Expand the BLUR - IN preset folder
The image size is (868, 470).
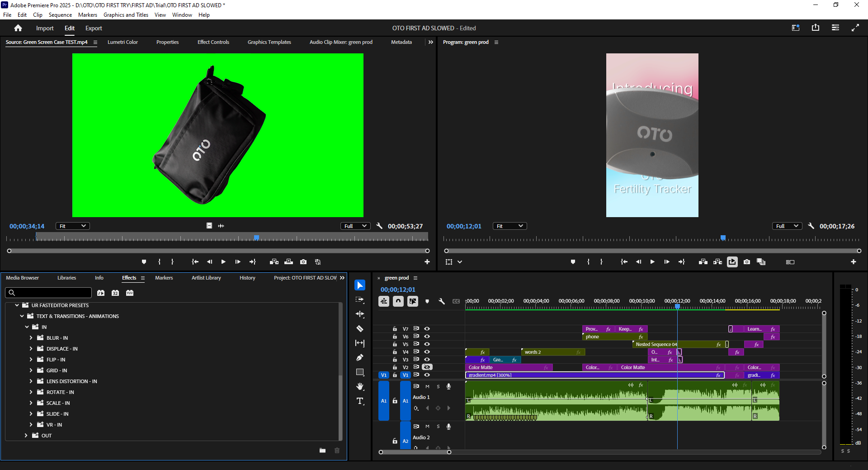31,338
